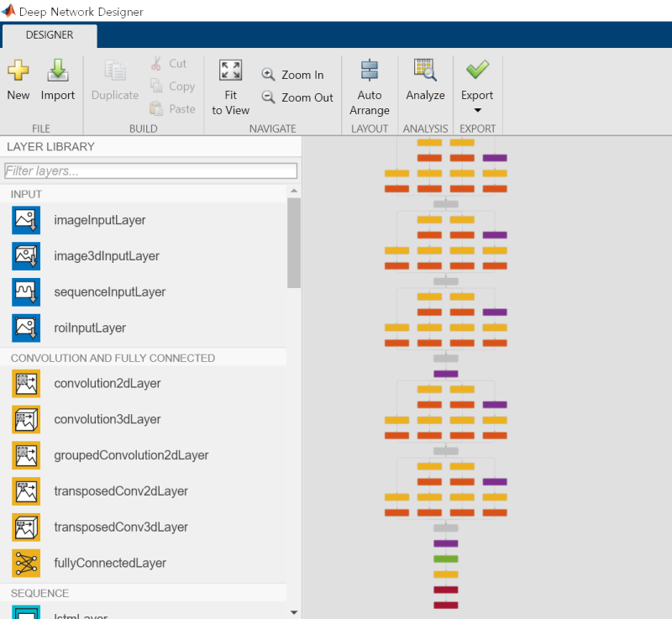Select the sequenceInputLayer icon

coord(26,292)
